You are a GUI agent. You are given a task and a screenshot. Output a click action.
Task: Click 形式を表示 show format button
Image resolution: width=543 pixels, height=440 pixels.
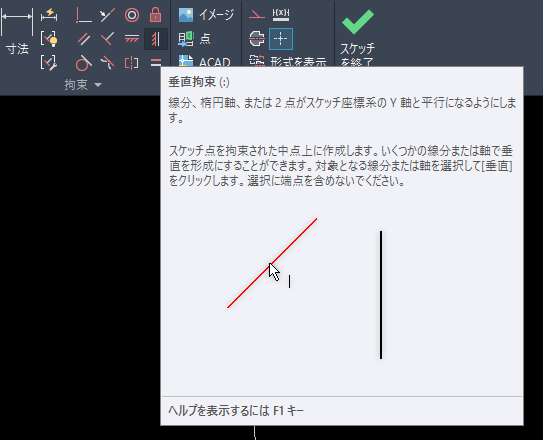tap(287, 62)
